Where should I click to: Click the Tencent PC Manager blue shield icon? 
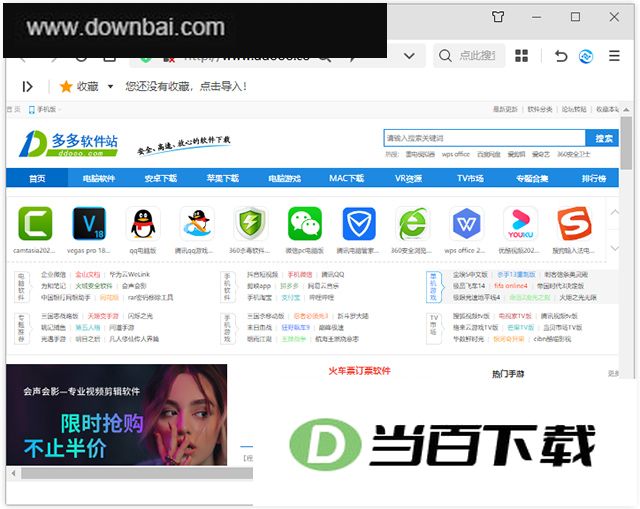pyautogui.click(x=359, y=224)
